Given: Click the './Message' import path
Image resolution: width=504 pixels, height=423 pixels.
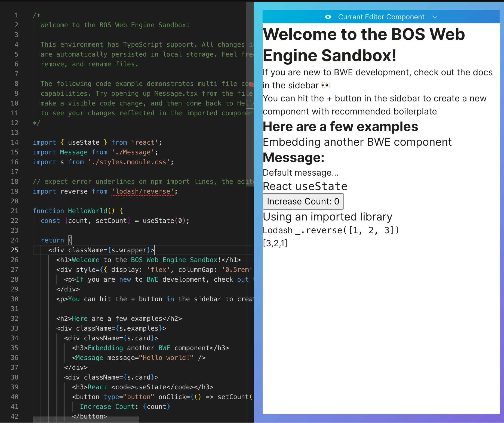Looking at the screenshot, I should coord(133,152).
